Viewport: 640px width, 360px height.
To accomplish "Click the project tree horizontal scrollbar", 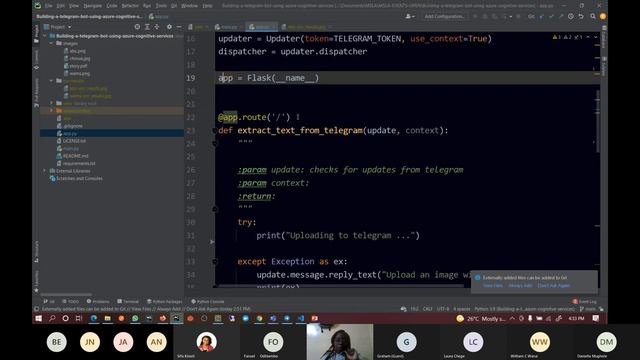I will pyautogui.click(x=67, y=294).
